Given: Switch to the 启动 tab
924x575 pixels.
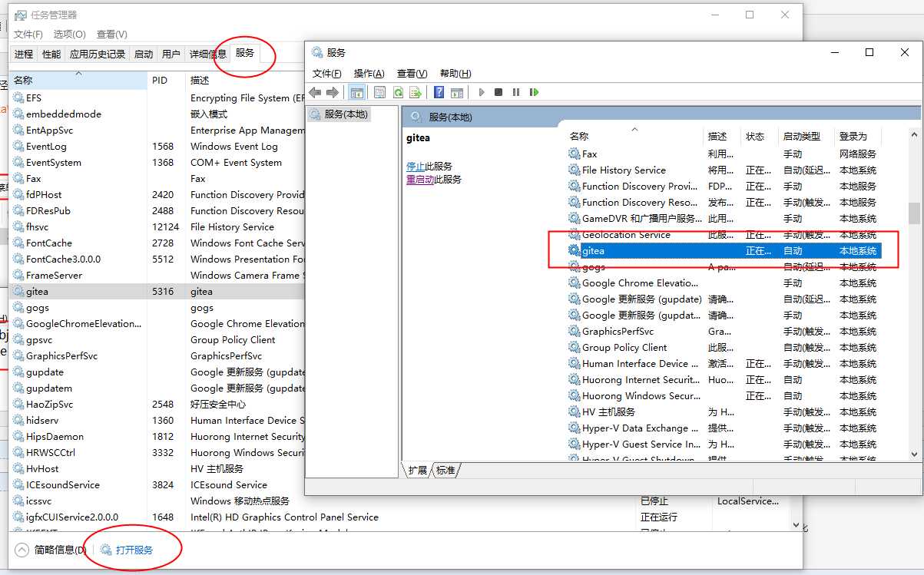Looking at the screenshot, I should (x=144, y=54).
